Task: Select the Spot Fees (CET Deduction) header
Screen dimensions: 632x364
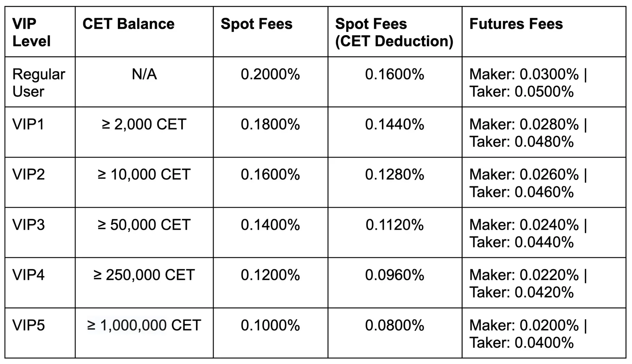Action: (395, 32)
